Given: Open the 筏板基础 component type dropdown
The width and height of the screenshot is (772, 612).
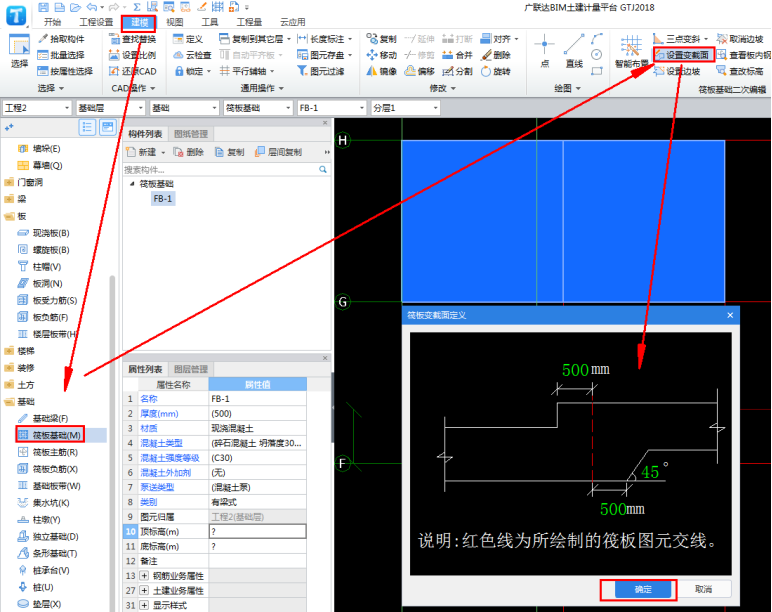Looking at the screenshot, I should 258,108.
